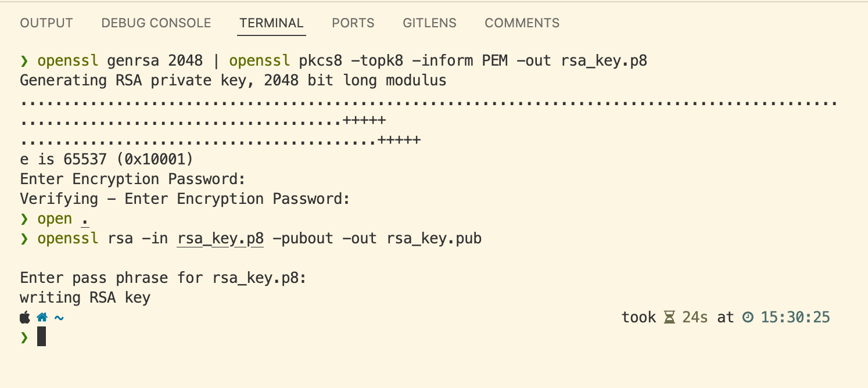Click the Apple logo icon in prompt
This screenshot has height=388, width=868.
click(24, 318)
